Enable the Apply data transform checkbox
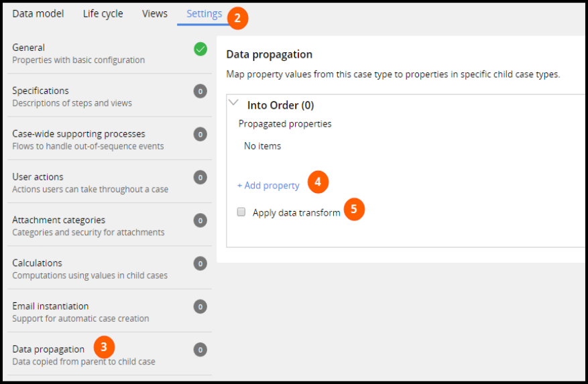The image size is (588, 384). click(x=241, y=212)
